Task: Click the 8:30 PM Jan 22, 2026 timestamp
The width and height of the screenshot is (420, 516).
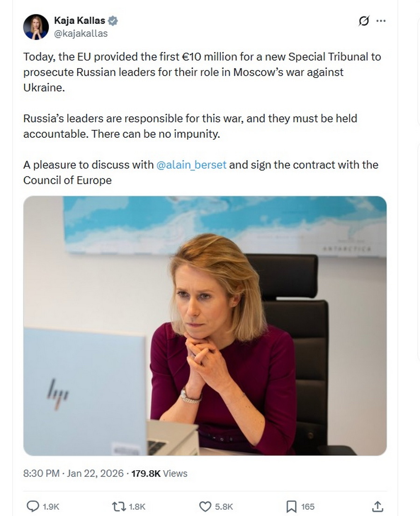Action: point(73,473)
